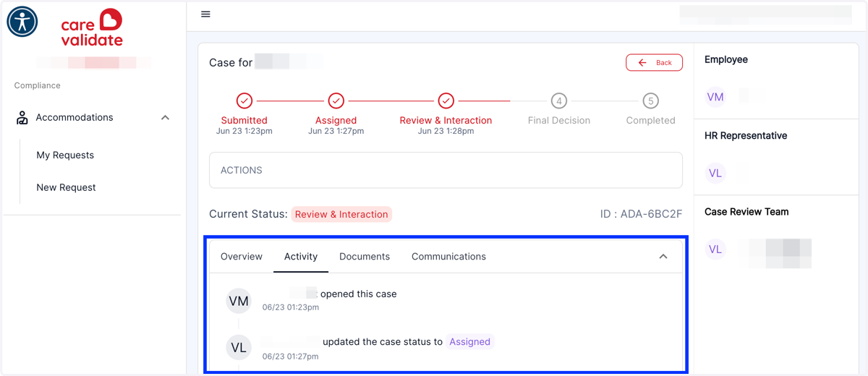Toggle the hamburger menu icon
This screenshot has height=376, width=868.
205,14
